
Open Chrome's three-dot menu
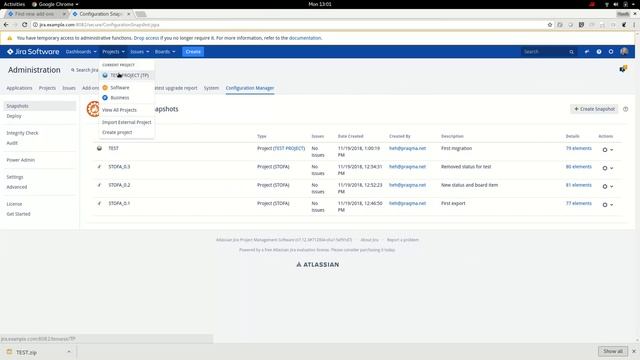634,25
